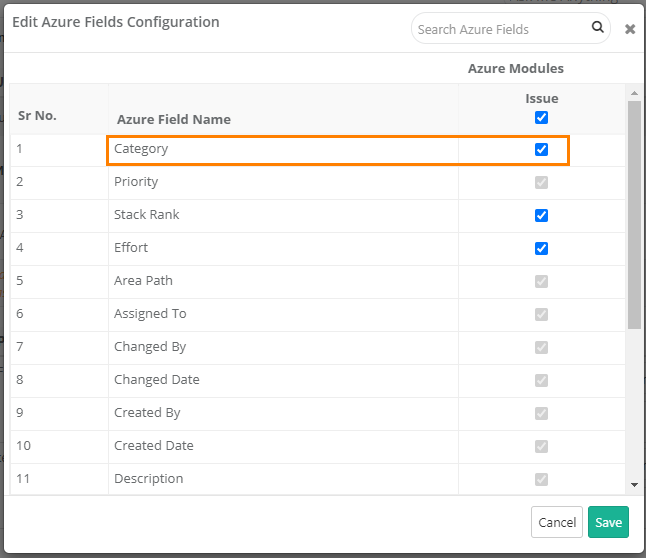Click the Edit Azure Fields Configuration title

pos(116,22)
